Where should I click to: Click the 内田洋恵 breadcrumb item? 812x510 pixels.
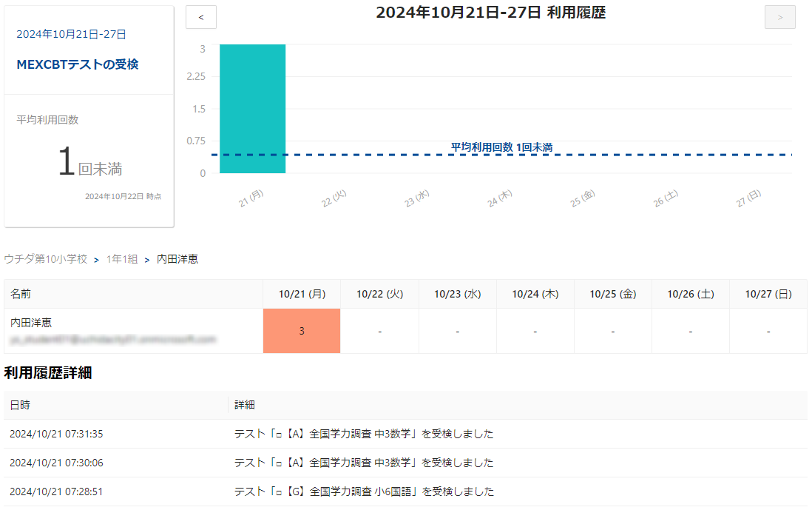click(177, 259)
